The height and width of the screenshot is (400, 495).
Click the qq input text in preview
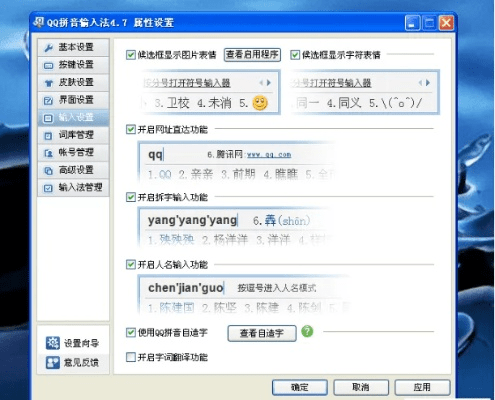[155, 155]
